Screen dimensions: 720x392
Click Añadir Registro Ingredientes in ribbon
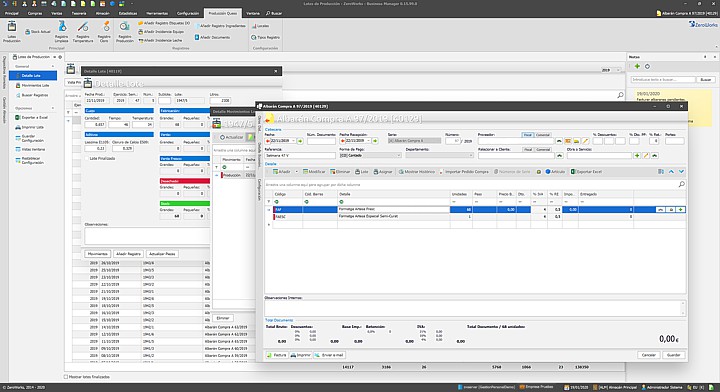click(220, 26)
